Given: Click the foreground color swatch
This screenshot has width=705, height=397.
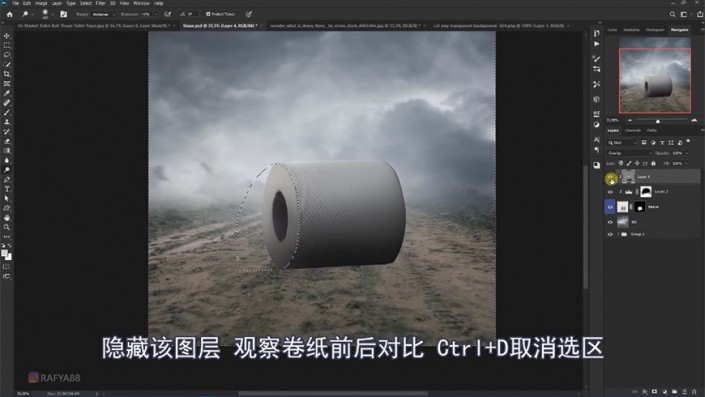Looking at the screenshot, I should [4, 253].
